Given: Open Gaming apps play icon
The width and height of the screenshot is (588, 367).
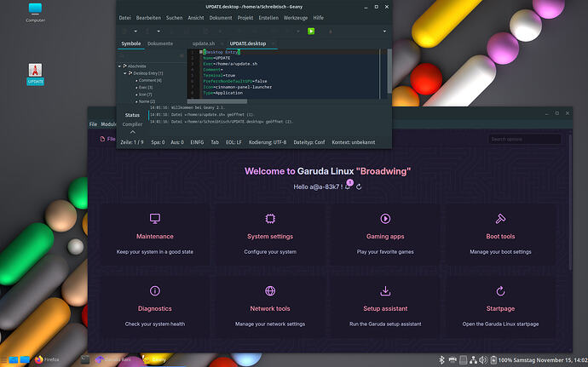Looking at the screenshot, I should click(385, 219).
